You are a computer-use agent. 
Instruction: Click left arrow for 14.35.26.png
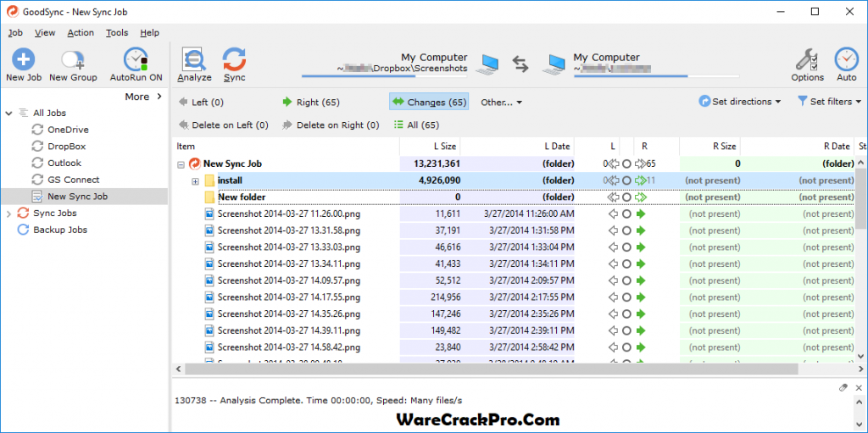613,314
